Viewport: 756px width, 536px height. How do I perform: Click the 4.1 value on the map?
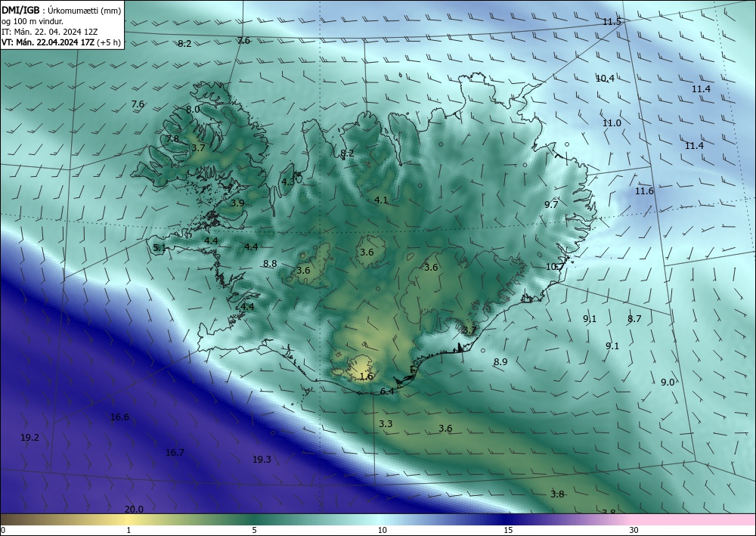381,200
